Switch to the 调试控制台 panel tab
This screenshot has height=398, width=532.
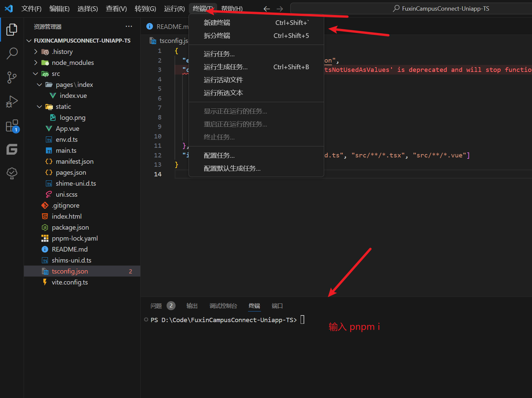(223, 306)
